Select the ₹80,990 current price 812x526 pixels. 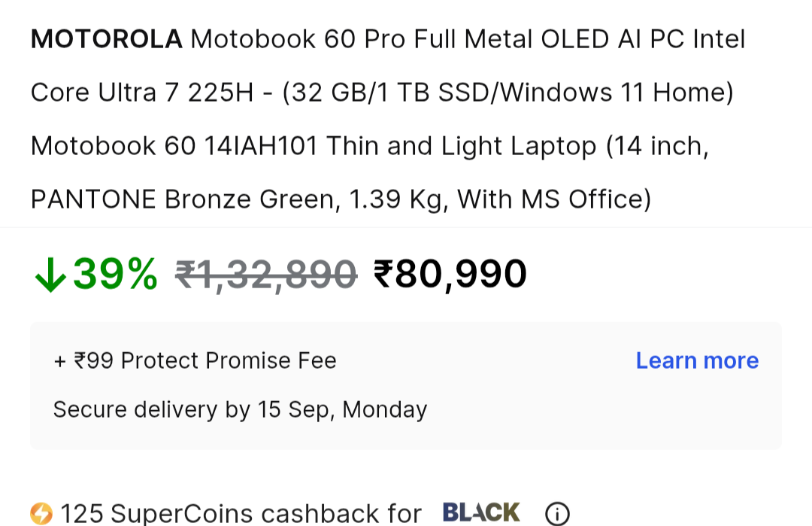click(450, 274)
